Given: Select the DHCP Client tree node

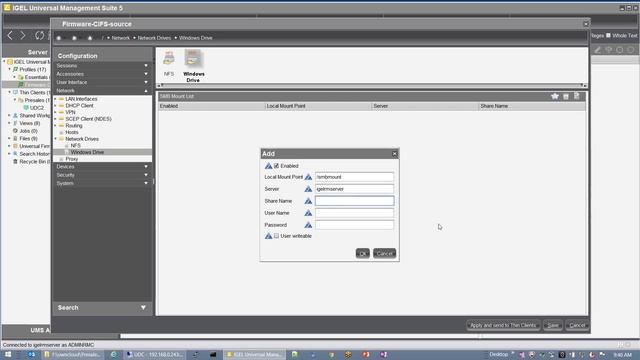Looking at the screenshot, I should (x=79, y=105).
